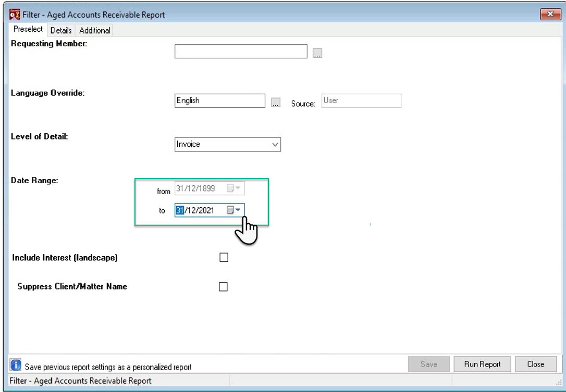Viewport: 566px width, 392px height.
Task: Expand the Level of Detail dropdown
Action: [x=275, y=145]
